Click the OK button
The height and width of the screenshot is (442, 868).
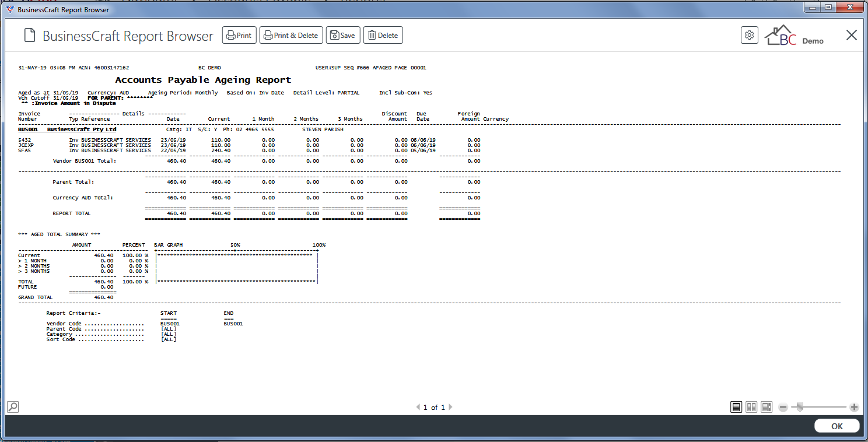pyautogui.click(x=836, y=426)
